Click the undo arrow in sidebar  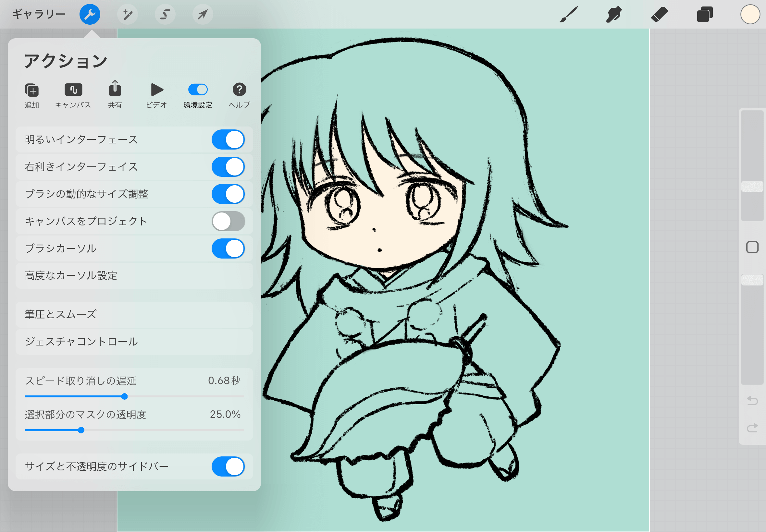[x=752, y=400]
